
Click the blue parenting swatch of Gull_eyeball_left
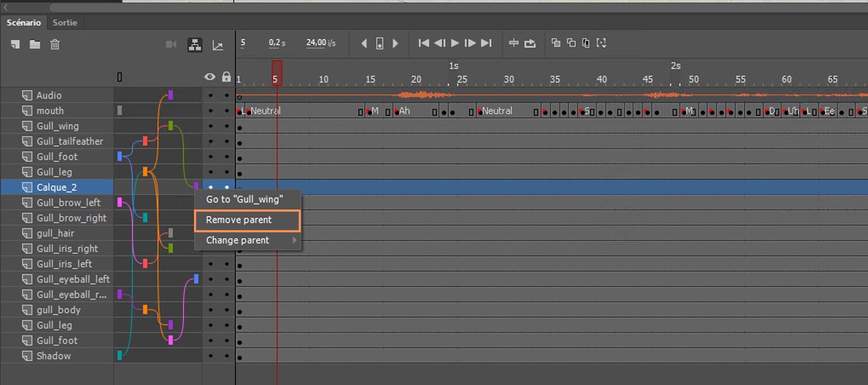pyautogui.click(x=196, y=279)
